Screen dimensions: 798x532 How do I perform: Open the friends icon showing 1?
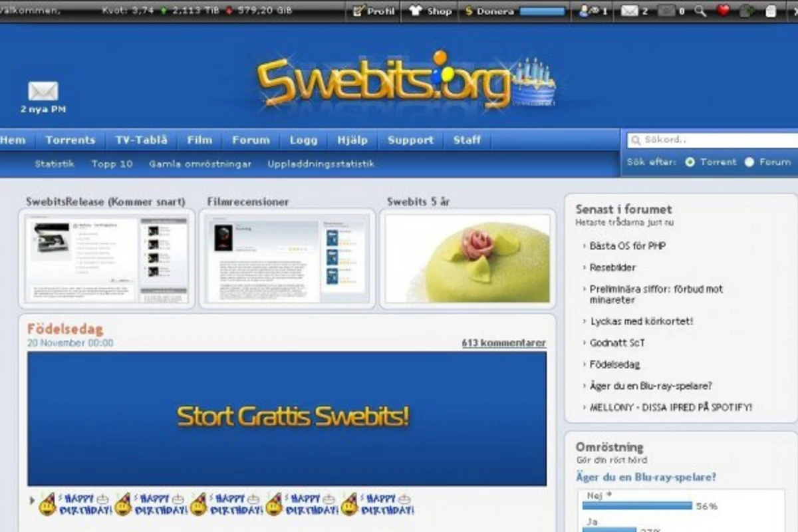[x=588, y=11]
